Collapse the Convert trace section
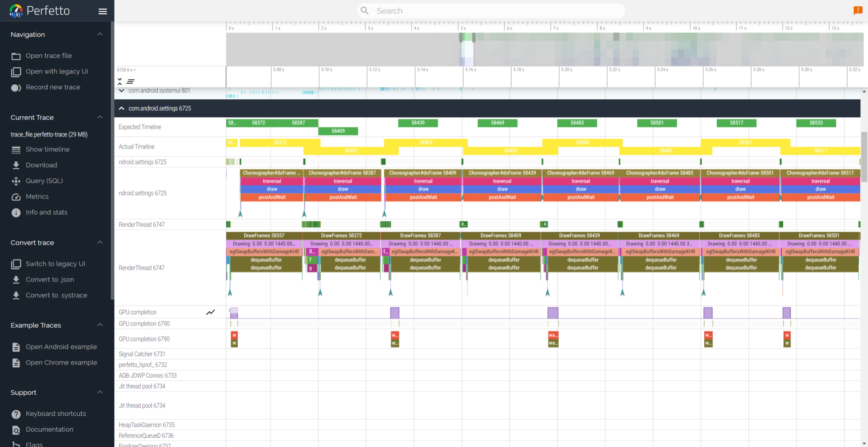 click(100, 242)
